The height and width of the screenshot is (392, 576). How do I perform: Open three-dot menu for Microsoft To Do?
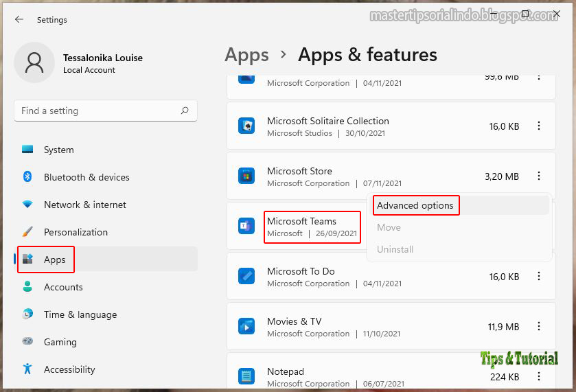pyautogui.click(x=538, y=276)
